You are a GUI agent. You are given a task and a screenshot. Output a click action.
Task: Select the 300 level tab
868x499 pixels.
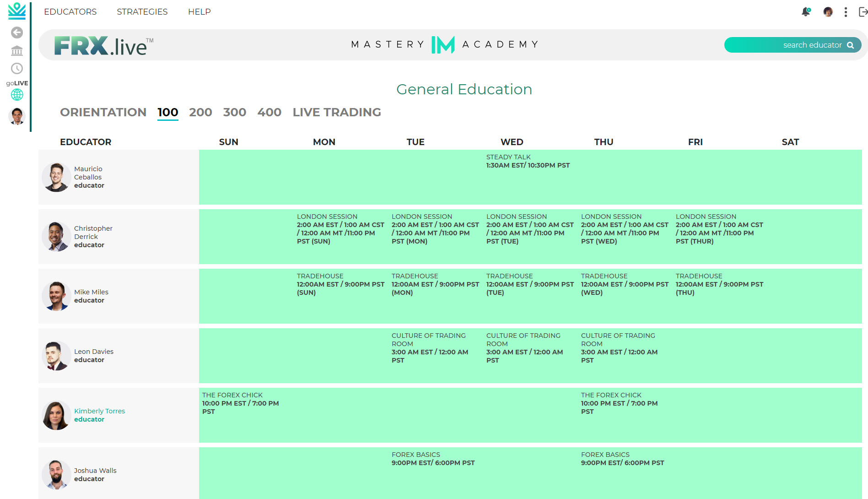pos(235,112)
